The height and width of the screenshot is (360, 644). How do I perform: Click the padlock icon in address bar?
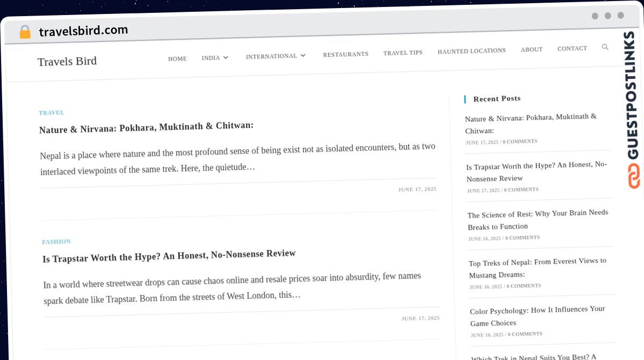pyautogui.click(x=25, y=32)
